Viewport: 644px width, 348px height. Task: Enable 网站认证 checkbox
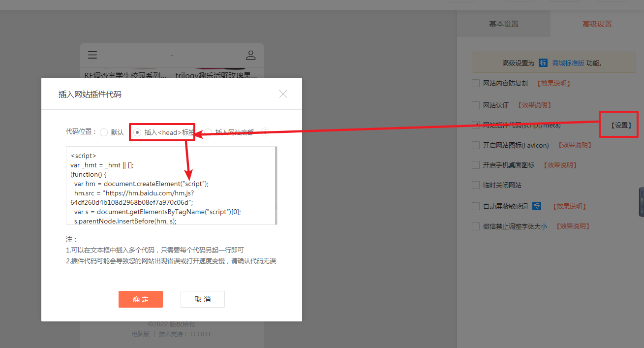[476, 105]
